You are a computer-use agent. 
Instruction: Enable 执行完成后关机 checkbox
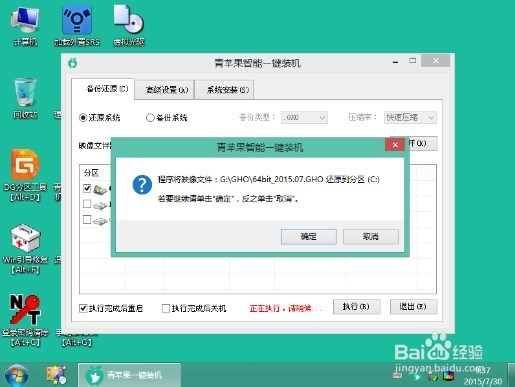pos(166,308)
